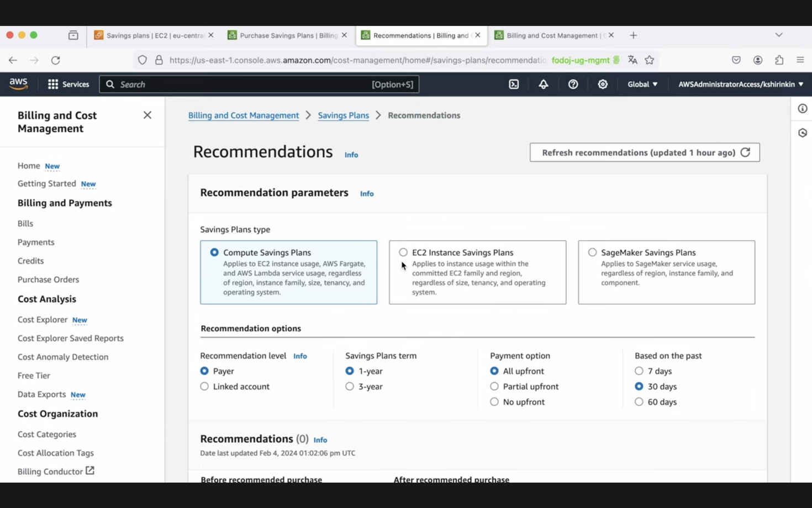Open Purchase Orders in the sidebar
Image resolution: width=812 pixels, height=508 pixels.
pyautogui.click(x=48, y=280)
